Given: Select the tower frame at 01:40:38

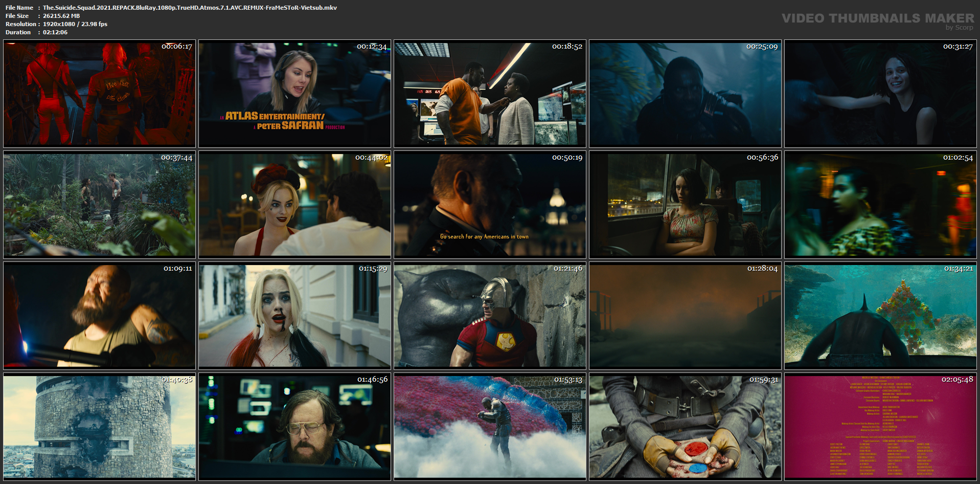Looking at the screenshot, I should point(99,427).
